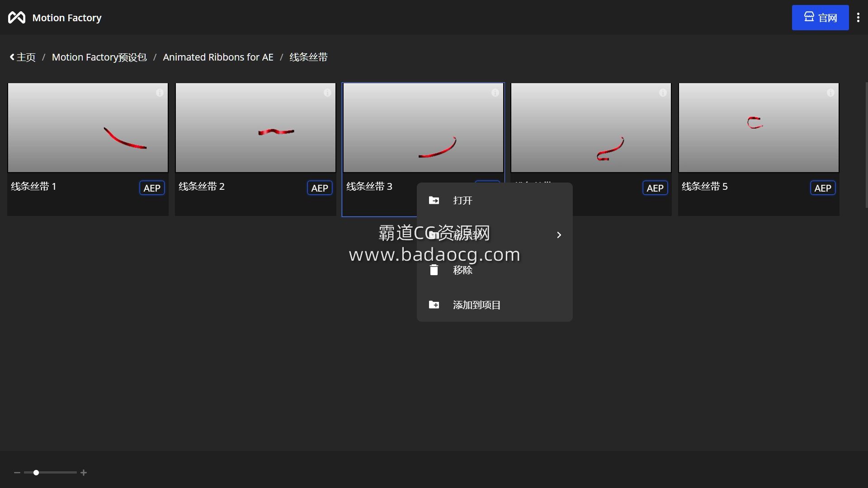Open the three-dot options menu
868x488 pixels.
tap(858, 18)
